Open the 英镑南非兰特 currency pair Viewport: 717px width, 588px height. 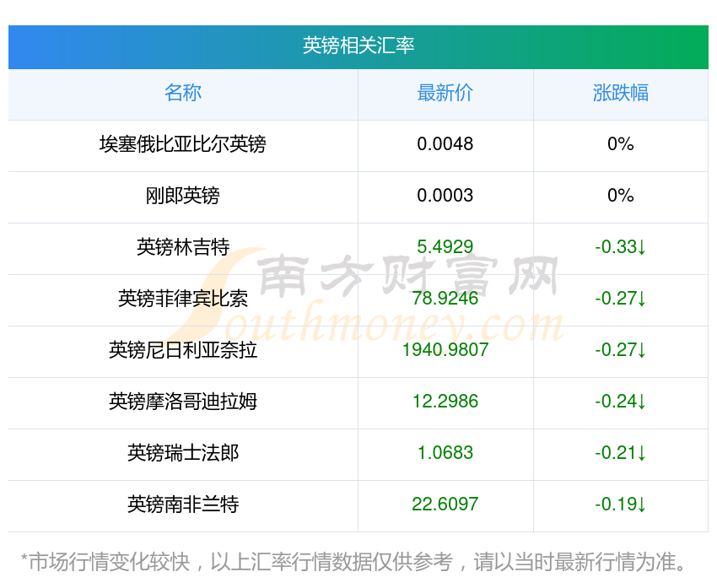click(x=183, y=504)
